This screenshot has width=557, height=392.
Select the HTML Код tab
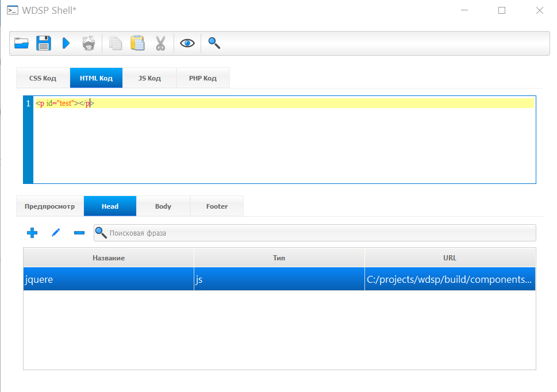(x=96, y=78)
